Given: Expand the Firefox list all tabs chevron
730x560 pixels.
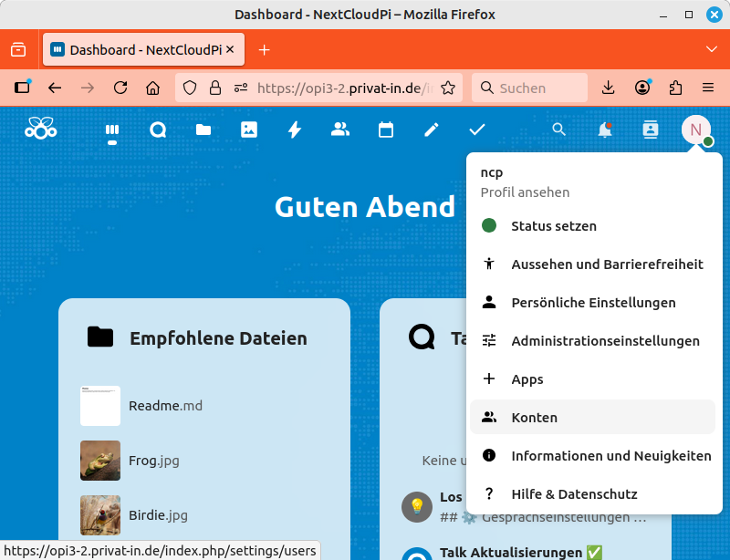Looking at the screenshot, I should (712, 49).
